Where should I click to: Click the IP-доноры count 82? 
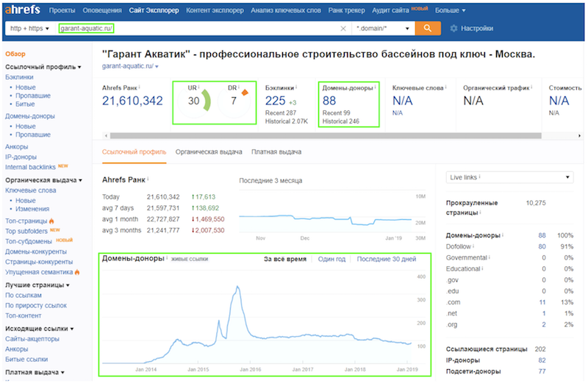point(542,360)
